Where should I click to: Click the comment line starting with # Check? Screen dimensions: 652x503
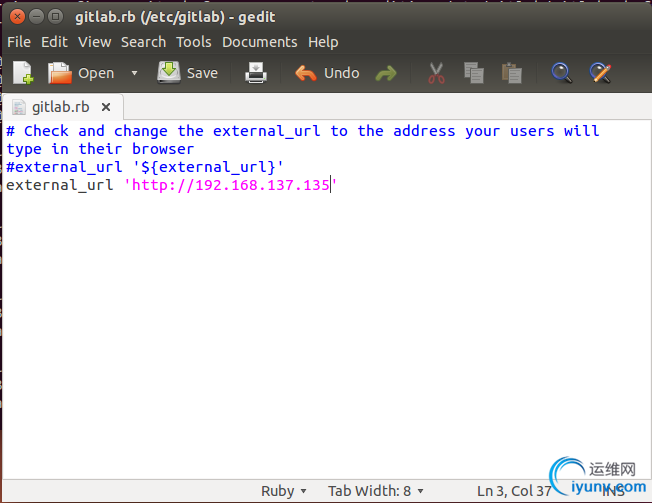coord(303,131)
